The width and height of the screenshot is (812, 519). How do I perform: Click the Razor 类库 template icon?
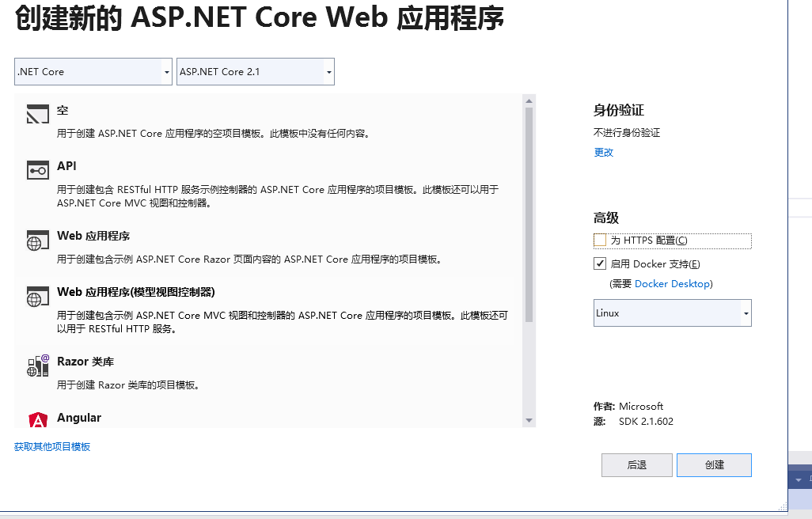38,366
